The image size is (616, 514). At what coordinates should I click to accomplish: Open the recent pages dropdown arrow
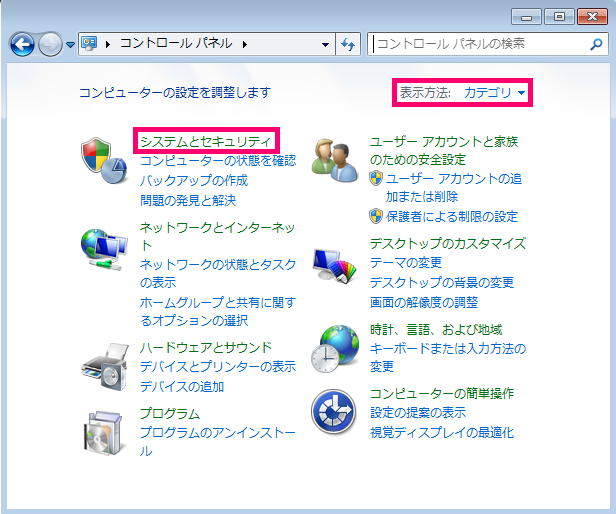pyautogui.click(x=70, y=44)
